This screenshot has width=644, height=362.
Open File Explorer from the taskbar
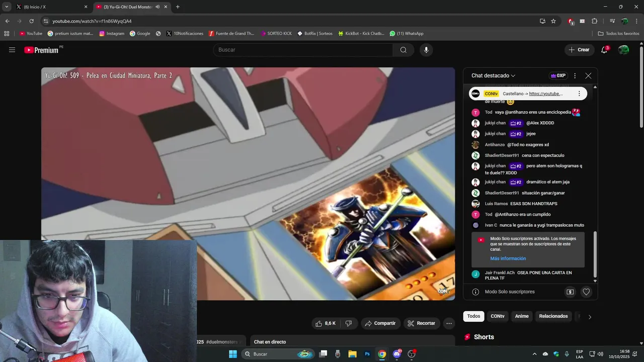(352, 354)
